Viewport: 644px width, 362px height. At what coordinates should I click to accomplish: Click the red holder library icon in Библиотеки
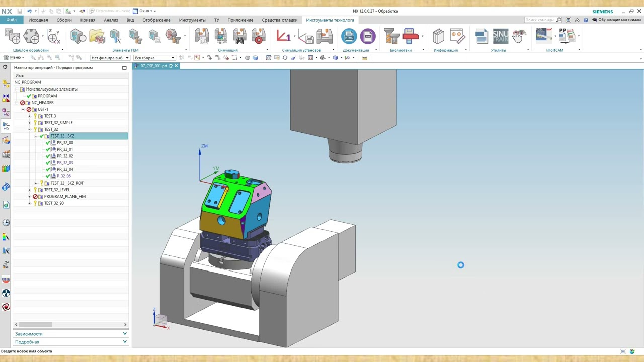pos(411,36)
